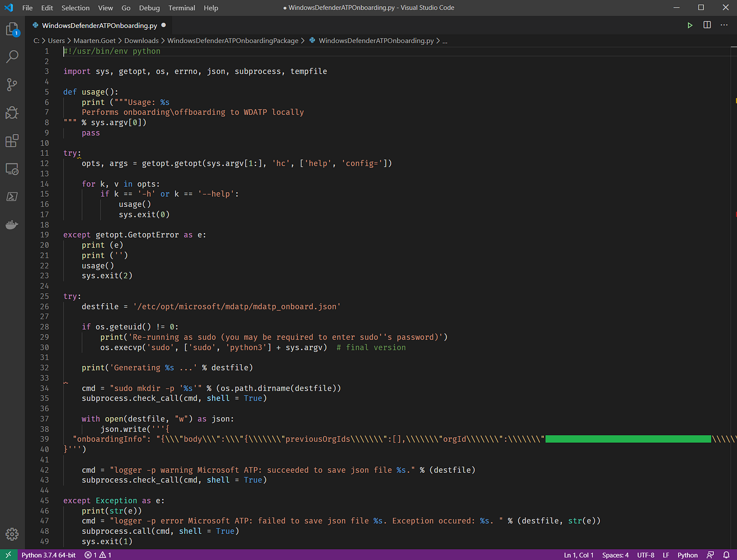Click the 'destfile =' assignment line
737x560 pixels.
[x=211, y=307]
